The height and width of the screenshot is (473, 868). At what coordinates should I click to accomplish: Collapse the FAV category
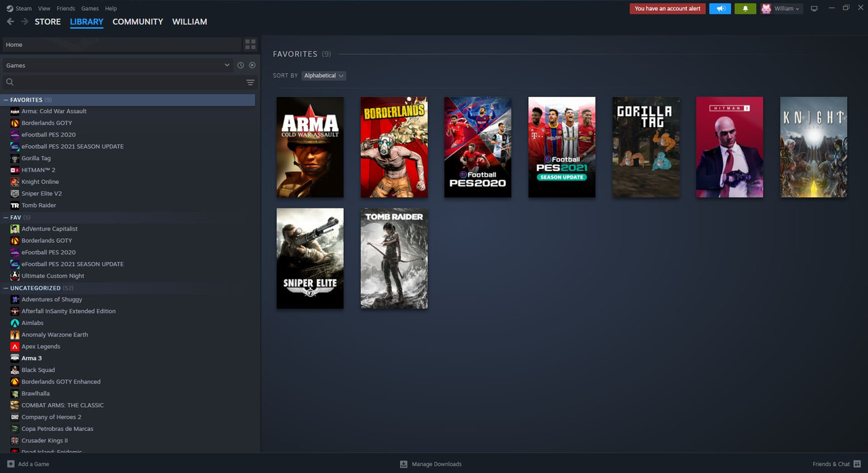point(6,217)
